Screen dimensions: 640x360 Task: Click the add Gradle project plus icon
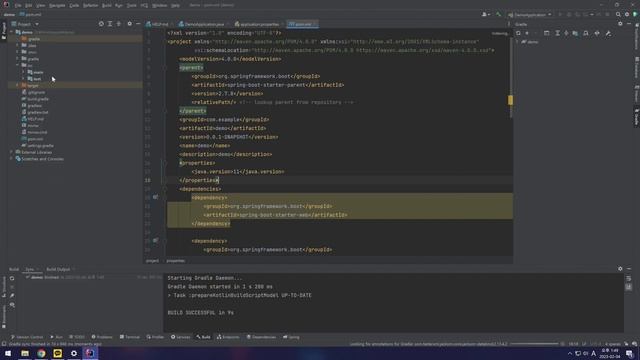point(527,33)
